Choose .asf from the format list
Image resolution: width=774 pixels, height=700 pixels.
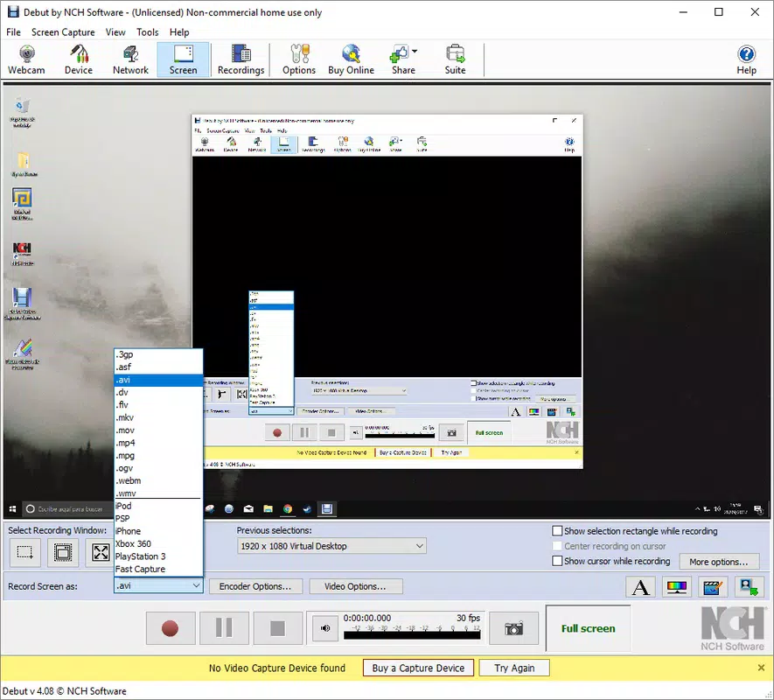click(x=158, y=367)
